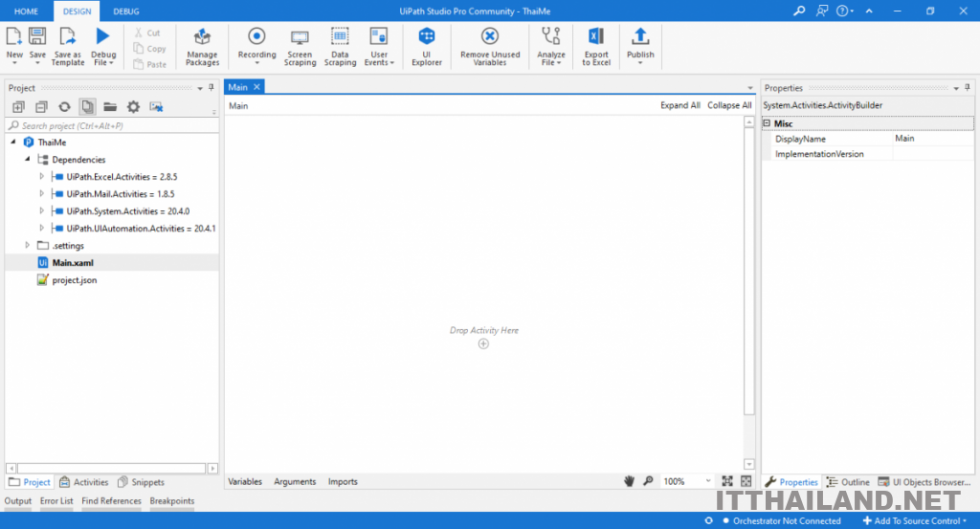Open the UI Objects Browser tab
Viewport: 980px width, 529px height.
click(x=924, y=482)
